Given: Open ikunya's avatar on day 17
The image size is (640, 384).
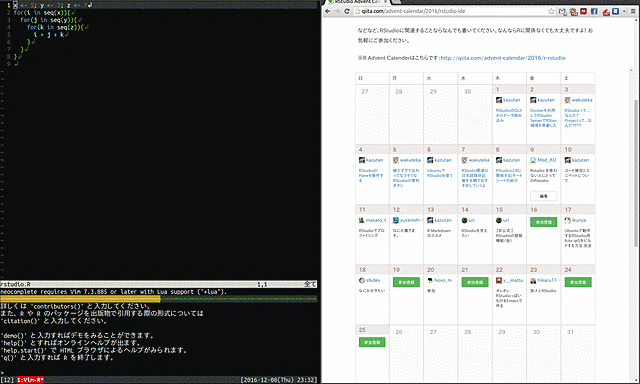Looking at the screenshot, I should (567, 220).
